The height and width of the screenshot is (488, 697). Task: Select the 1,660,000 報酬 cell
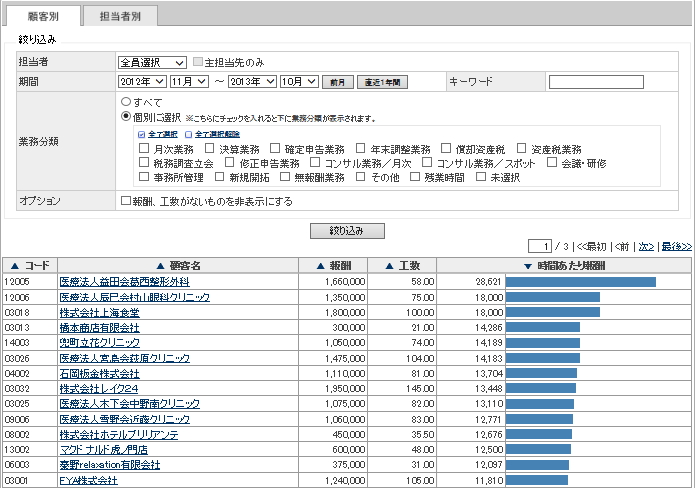click(333, 282)
